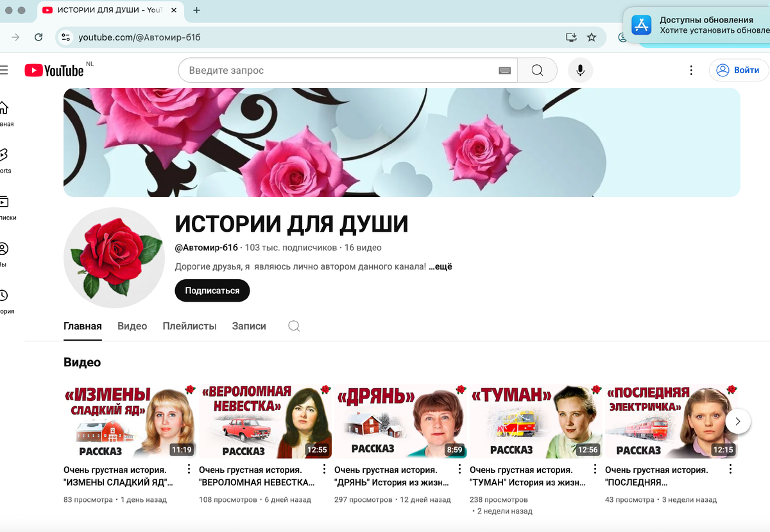
Task: Switch to the Плейлисты tab
Action: pyautogui.click(x=190, y=326)
